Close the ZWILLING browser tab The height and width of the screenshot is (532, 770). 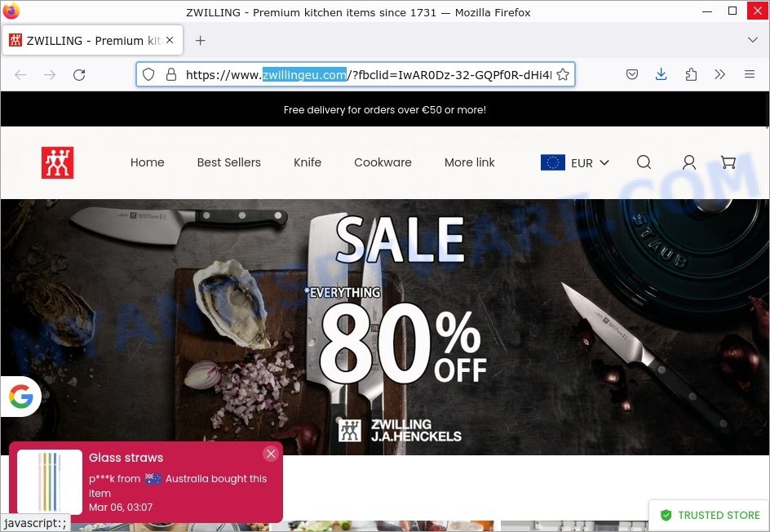point(170,40)
